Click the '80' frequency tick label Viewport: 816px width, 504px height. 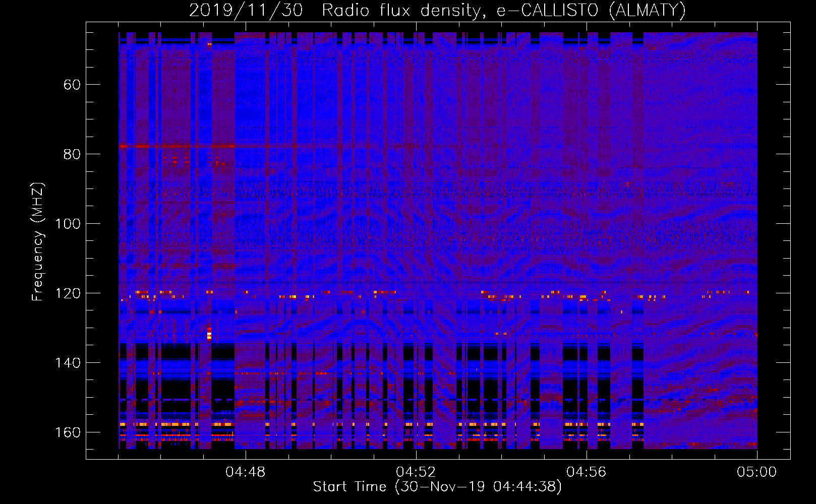coord(72,154)
